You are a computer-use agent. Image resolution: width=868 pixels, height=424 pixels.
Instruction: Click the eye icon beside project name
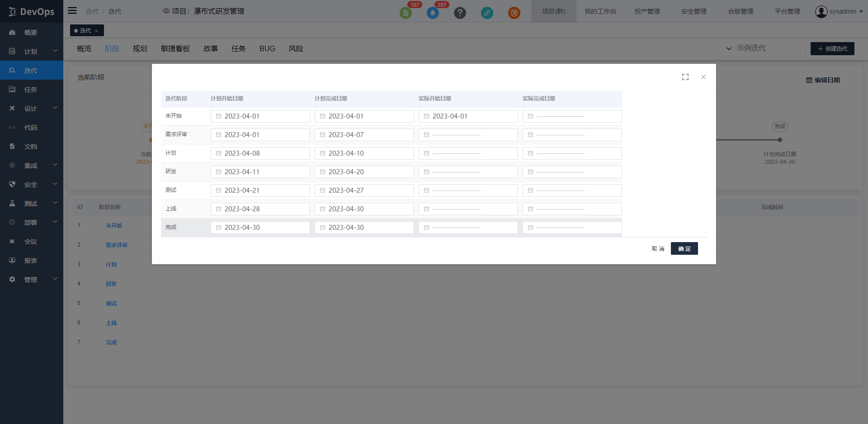tap(166, 11)
